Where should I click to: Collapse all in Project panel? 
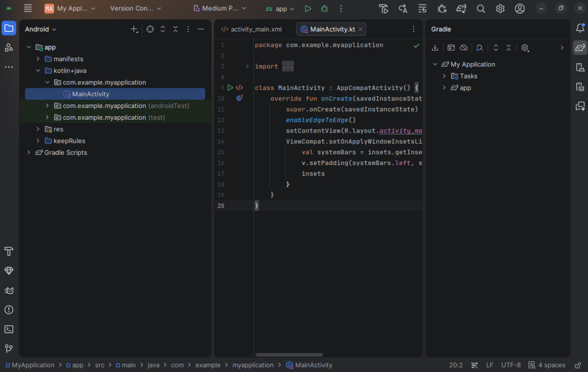coord(175,29)
